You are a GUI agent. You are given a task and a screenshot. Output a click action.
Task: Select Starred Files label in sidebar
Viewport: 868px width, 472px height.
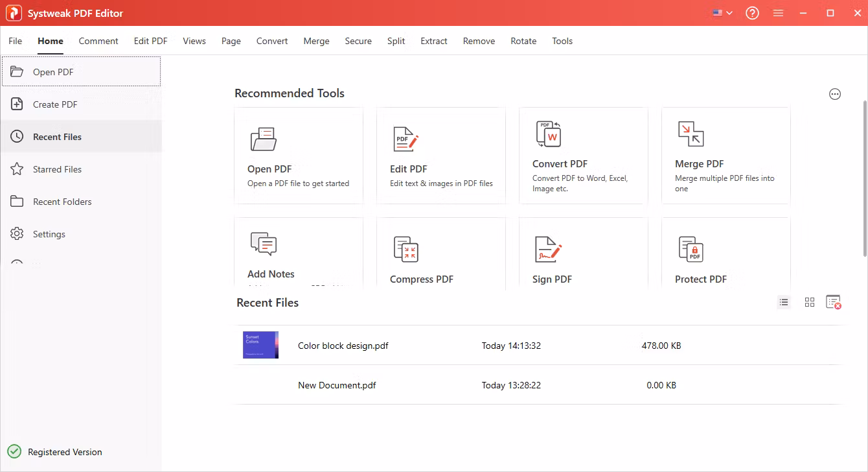click(x=57, y=169)
